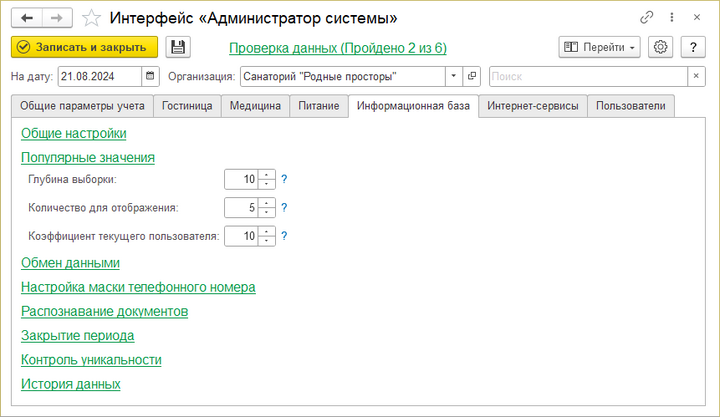Viewport: 720px width, 417px height.
Task: Decrease Глубина выборки value
Action: [267, 184]
